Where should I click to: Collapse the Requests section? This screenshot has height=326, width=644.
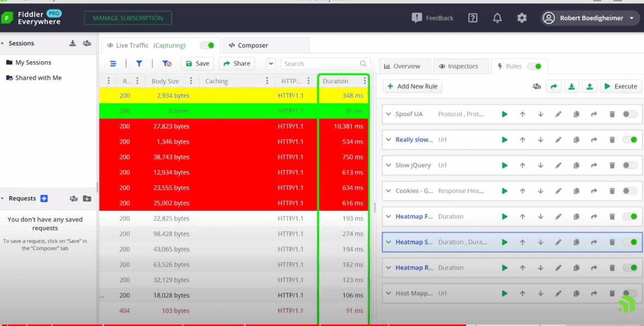pos(2,198)
